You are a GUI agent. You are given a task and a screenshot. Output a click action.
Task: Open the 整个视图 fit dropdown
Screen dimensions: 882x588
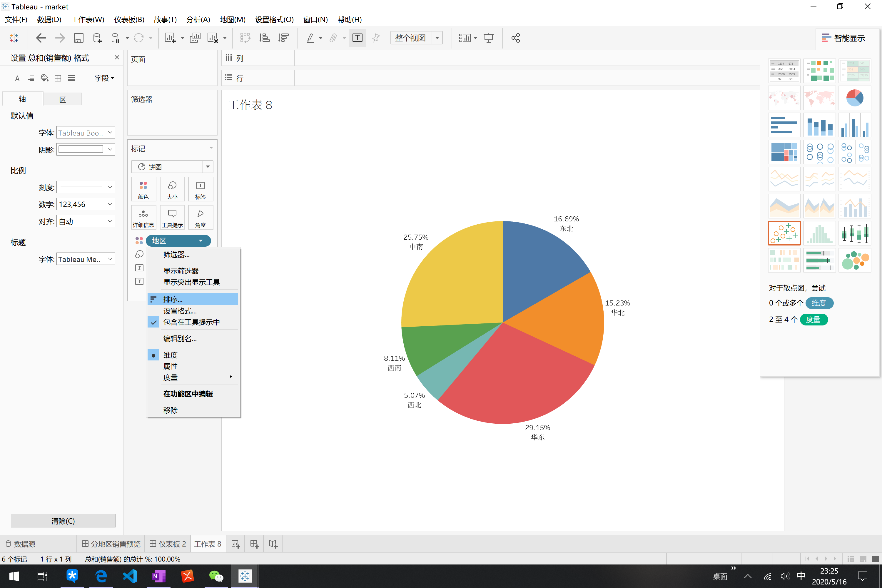pyautogui.click(x=437, y=38)
